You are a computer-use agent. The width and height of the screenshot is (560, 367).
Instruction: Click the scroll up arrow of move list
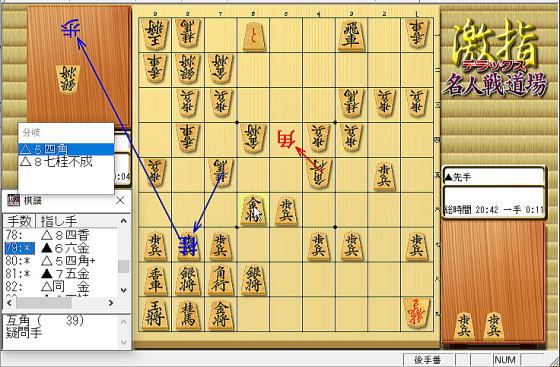click(124, 221)
